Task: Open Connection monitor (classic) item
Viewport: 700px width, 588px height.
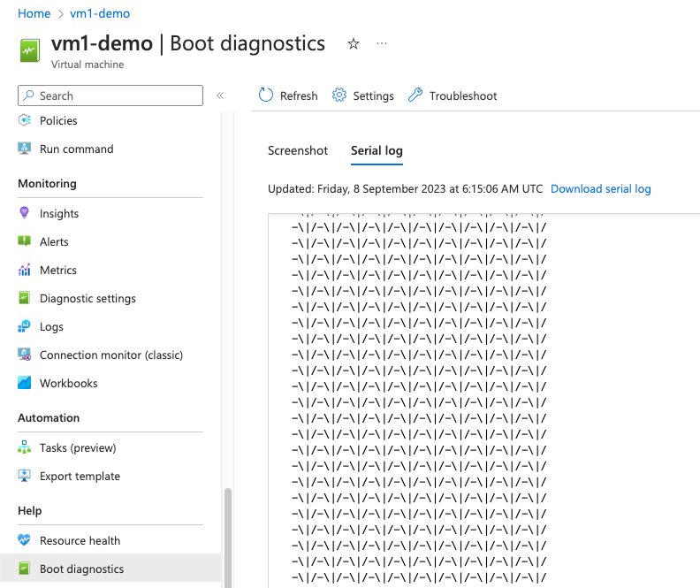Action: coord(110,355)
